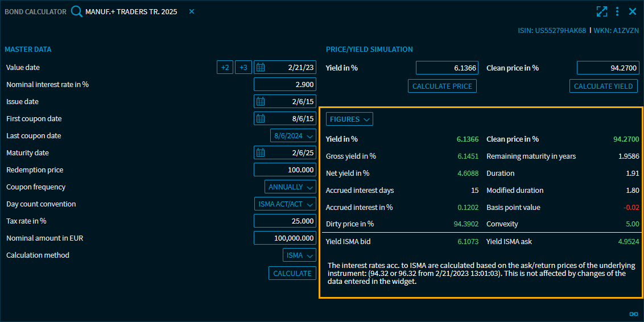Click the search magnifier icon

pyautogui.click(x=77, y=12)
